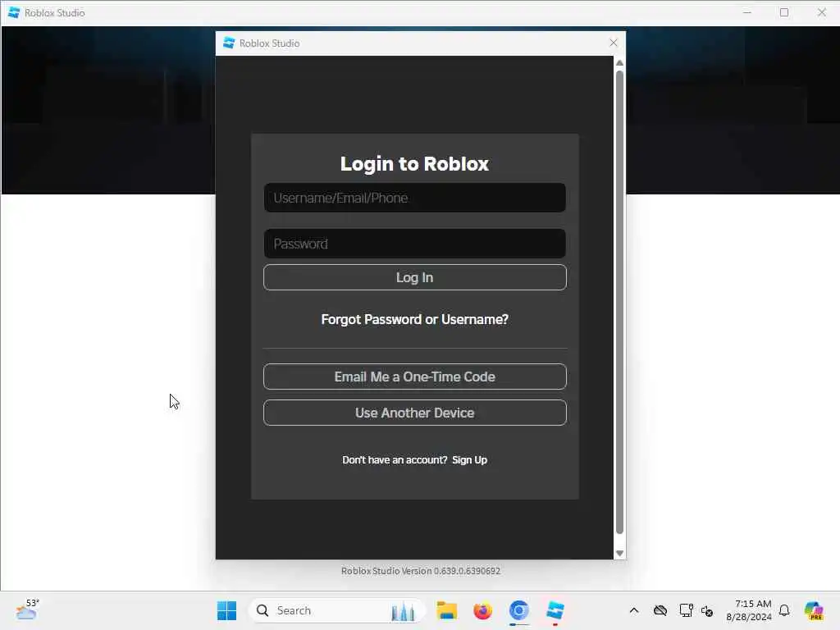
Task: Click Roblox Studio Version 0.639.0.6390692 text
Action: point(421,571)
